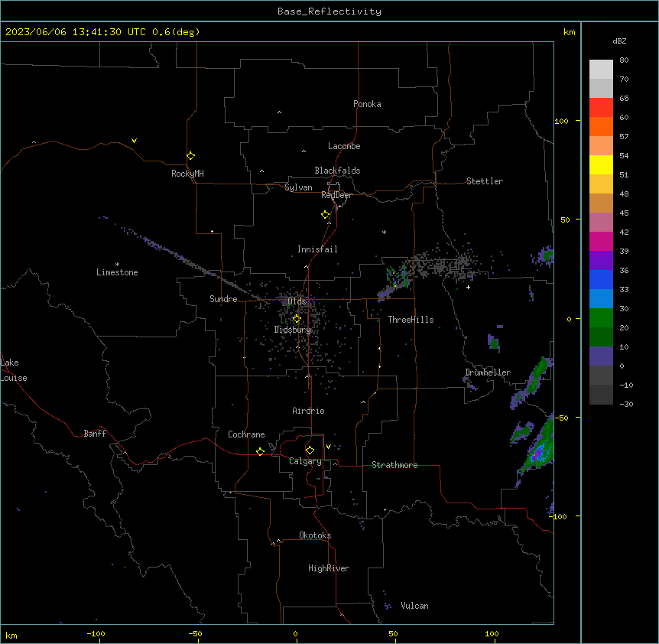Click the HighRiver label
The image size is (659, 644).
pos(329,568)
